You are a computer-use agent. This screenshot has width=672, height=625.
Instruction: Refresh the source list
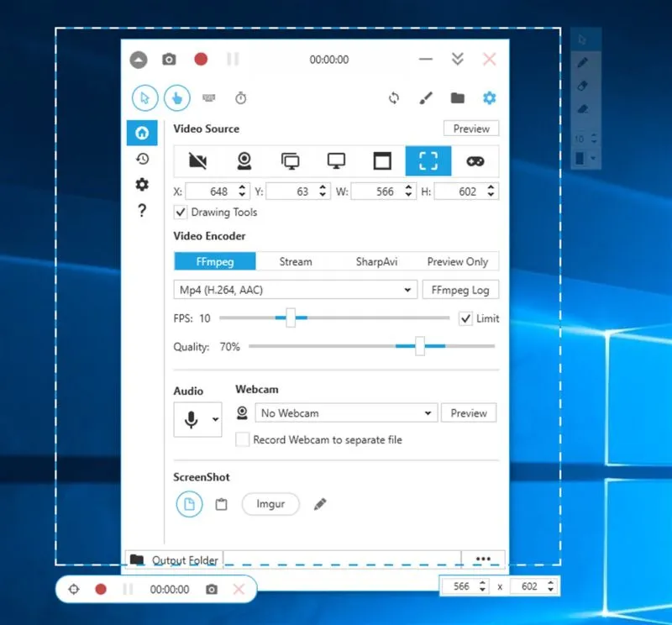(394, 97)
